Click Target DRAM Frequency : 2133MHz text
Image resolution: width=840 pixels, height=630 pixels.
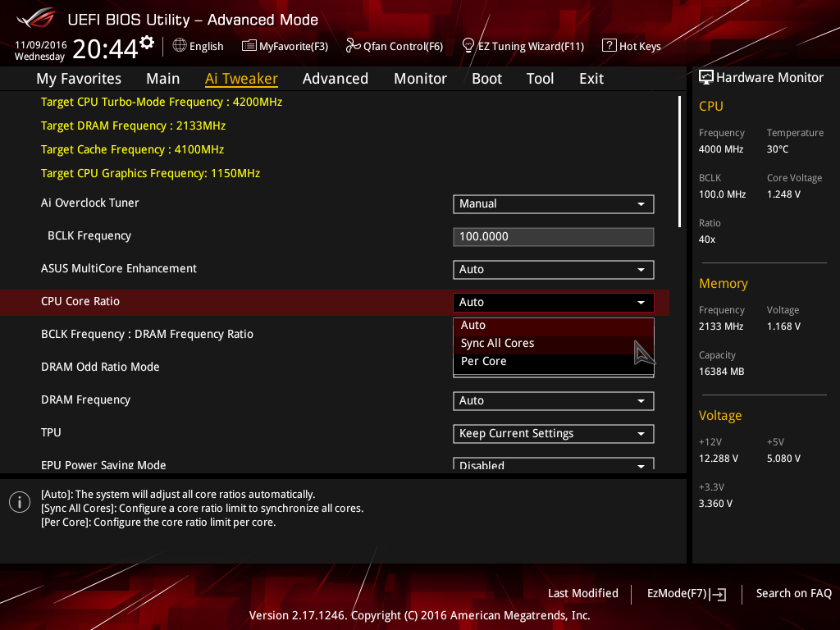[x=134, y=126]
